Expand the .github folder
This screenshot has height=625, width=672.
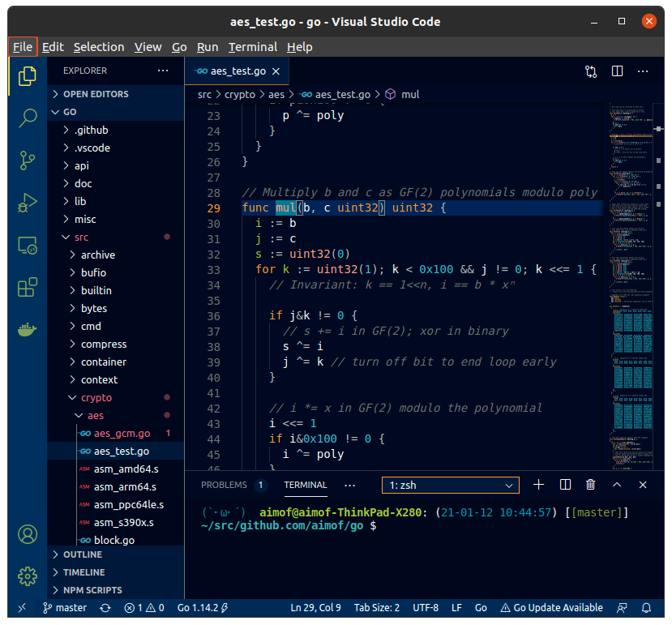click(x=116, y=130)
